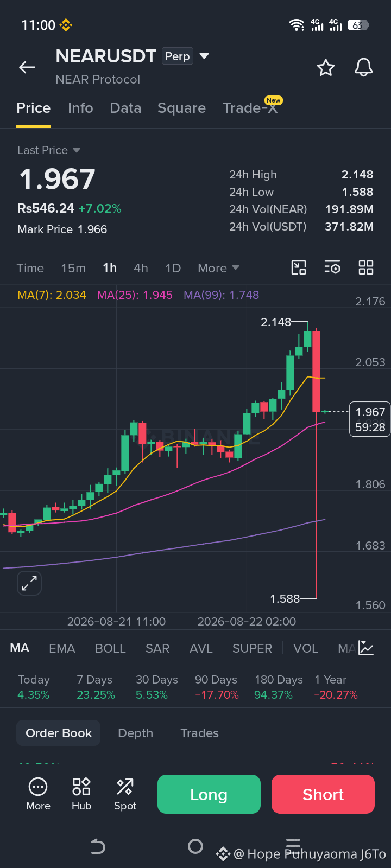Go back using the left arrow

pos(27,67)
